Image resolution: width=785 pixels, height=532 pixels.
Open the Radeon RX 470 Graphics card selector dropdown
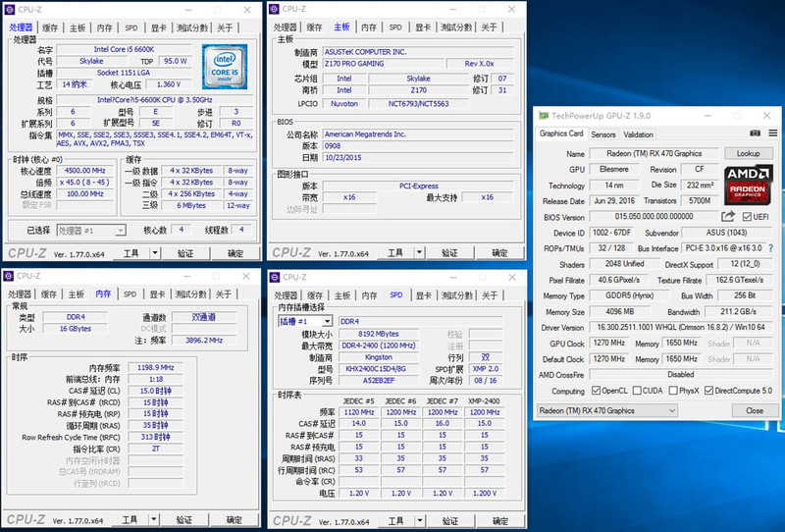pyautogui.click(x=607, y=410)
